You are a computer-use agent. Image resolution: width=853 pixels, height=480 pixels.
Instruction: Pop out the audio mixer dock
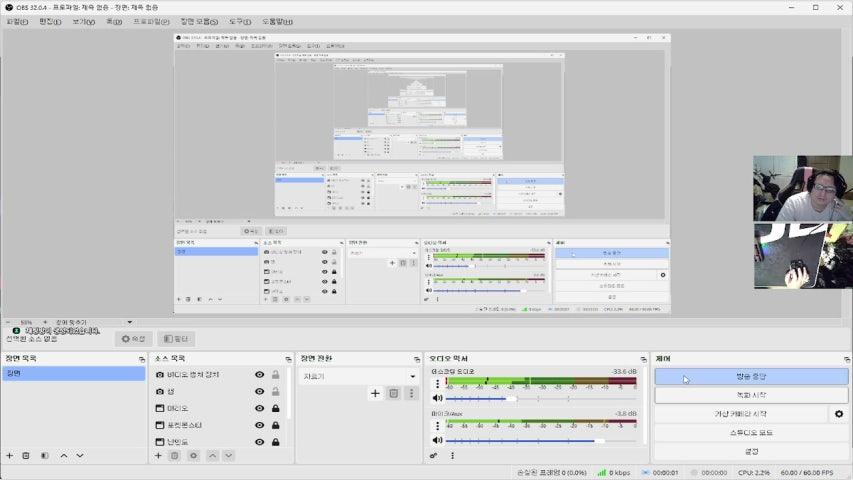point(641,358)
